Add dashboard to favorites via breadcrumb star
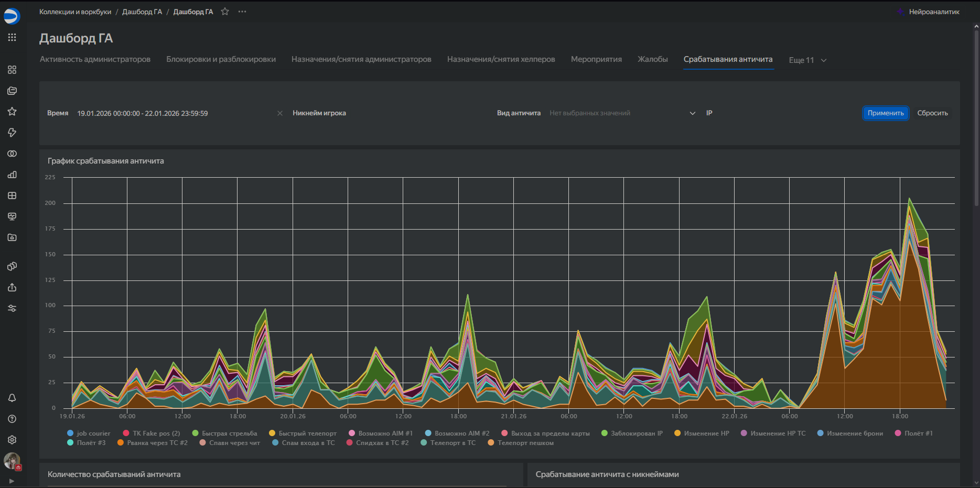The height and width of the screenshot is (488, 980). point(225,12)
